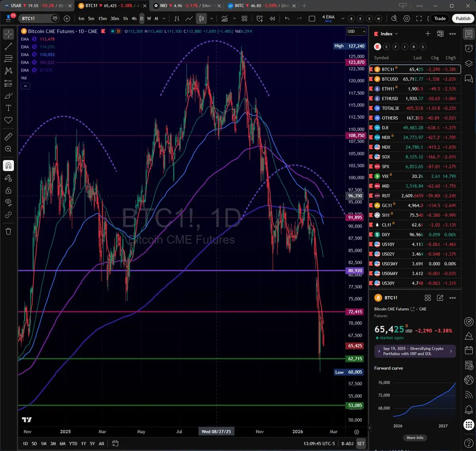Select the brush drawing tool
Image resolution: width=476 pixels, height=451 pixels.
tap(8, 96)
